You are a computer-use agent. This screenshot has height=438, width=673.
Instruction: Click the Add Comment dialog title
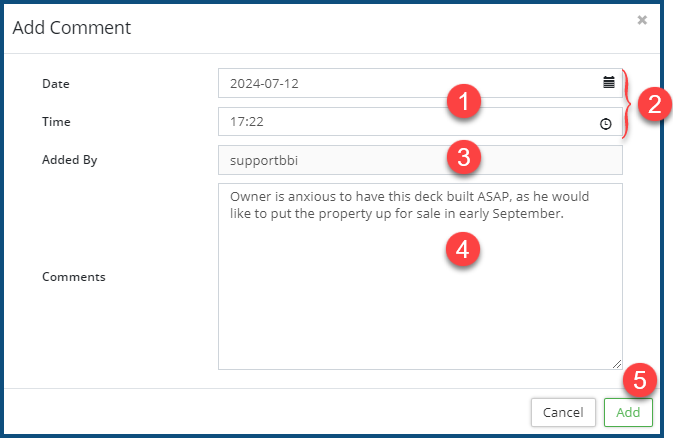coord(71,28)
